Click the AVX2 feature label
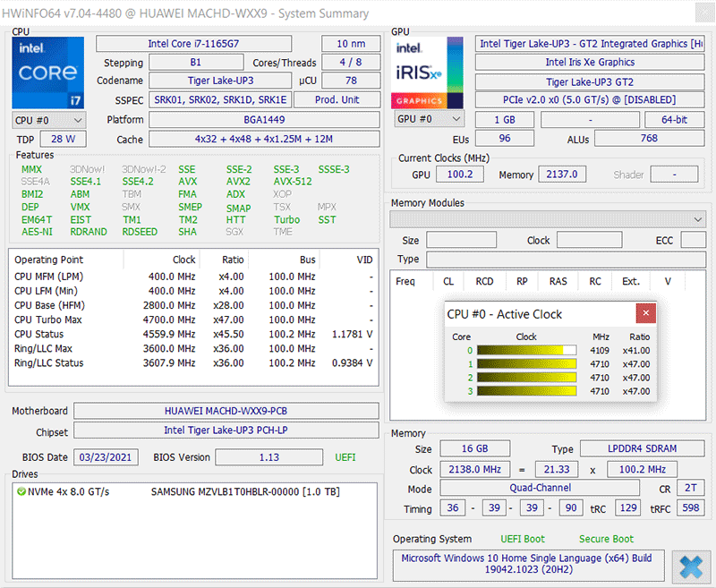Screen dimensions: 716x588 (238, 182)
